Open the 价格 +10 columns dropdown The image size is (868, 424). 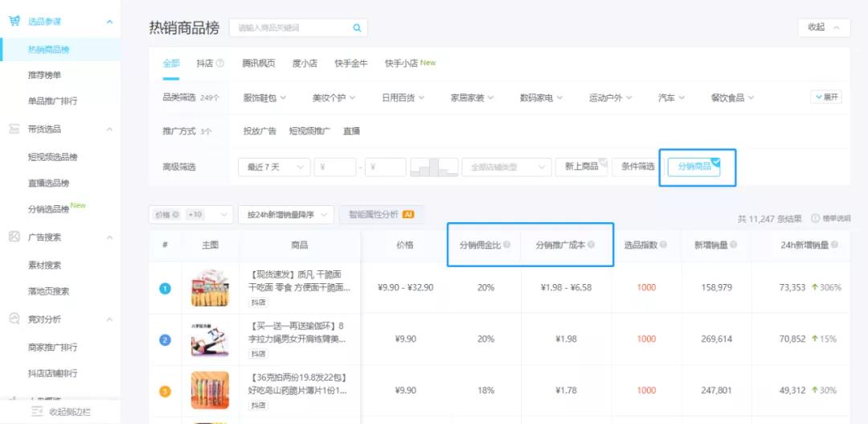[190, 215]
